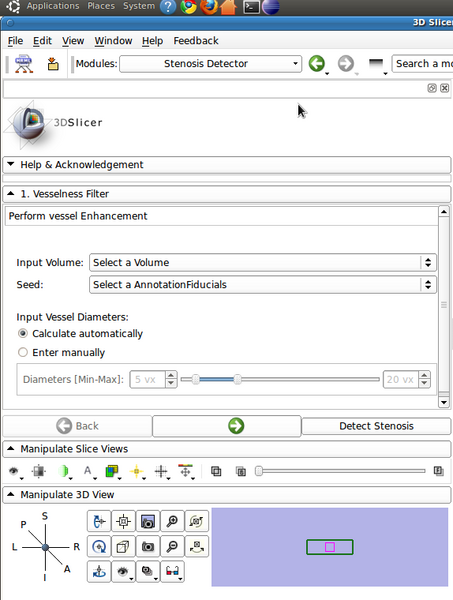Click the maximum diameter 20 vx field
453x600 pixels.
coord(400,380)
